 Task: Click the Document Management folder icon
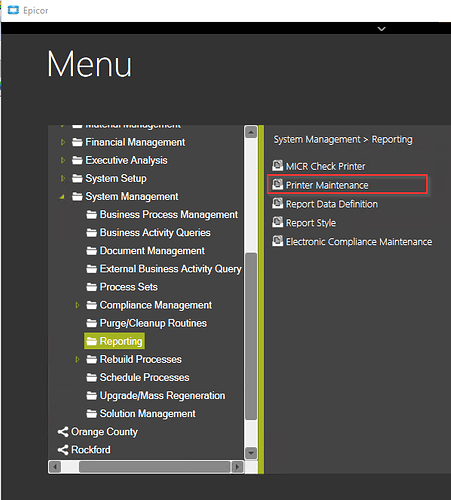coord(91,251)
